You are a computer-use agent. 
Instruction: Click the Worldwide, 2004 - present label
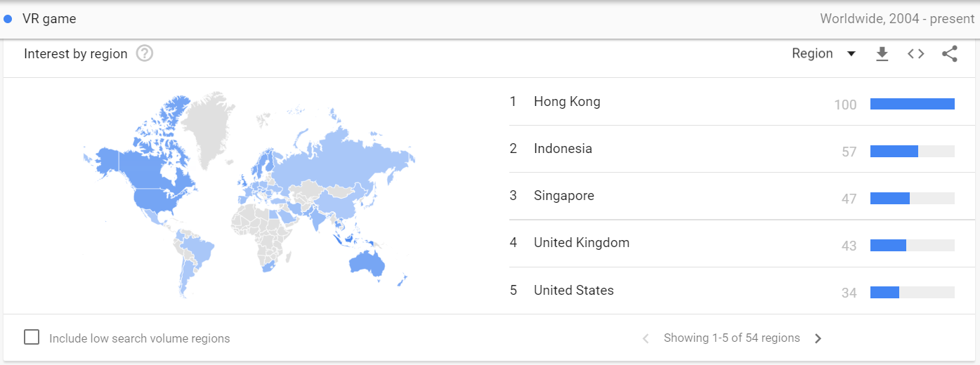[897, 19]
